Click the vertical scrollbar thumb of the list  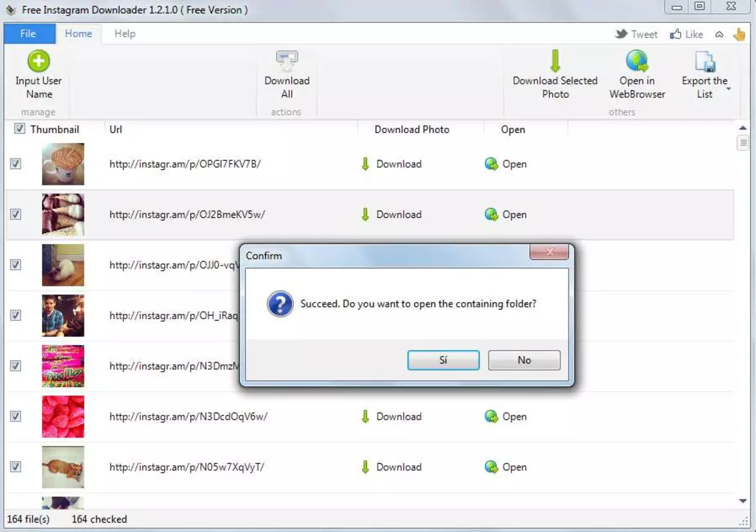(743, 143)
